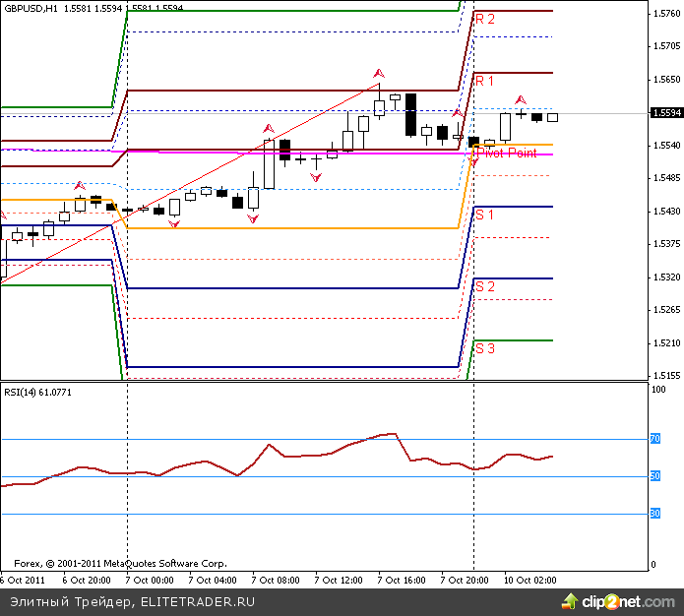The image size is (684, 616).
Task: Select the R 2 resistance level label
Action: pyautogui.click(x=485, y=19)
